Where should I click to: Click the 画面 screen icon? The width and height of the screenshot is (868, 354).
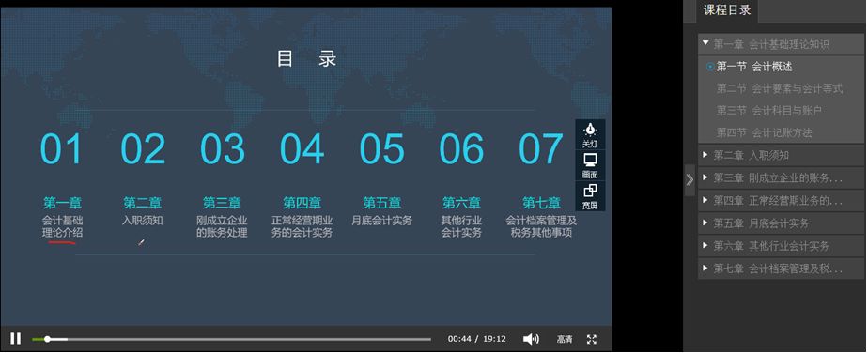click(x=590, y=166)
